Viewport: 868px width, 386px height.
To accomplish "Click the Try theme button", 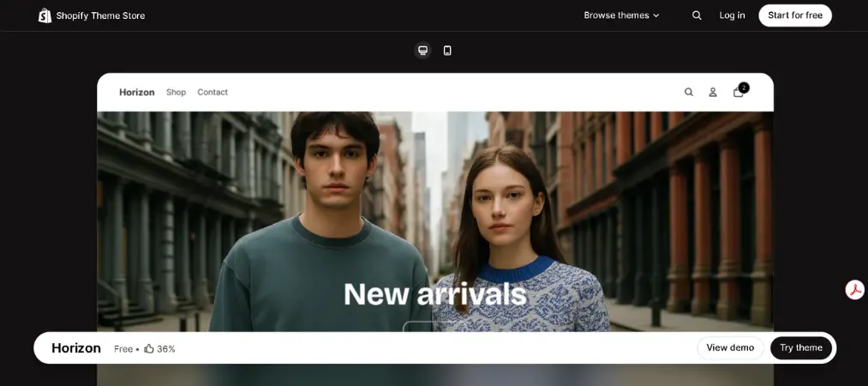I will (x=801, y=347).
